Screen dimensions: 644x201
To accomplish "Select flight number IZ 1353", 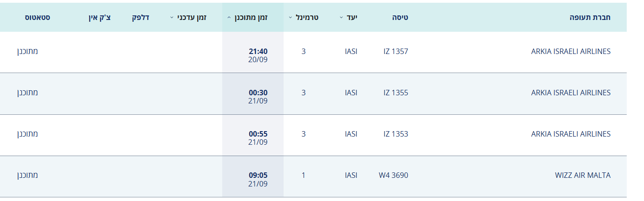I will pyautogui.click(x=396, y=134).
